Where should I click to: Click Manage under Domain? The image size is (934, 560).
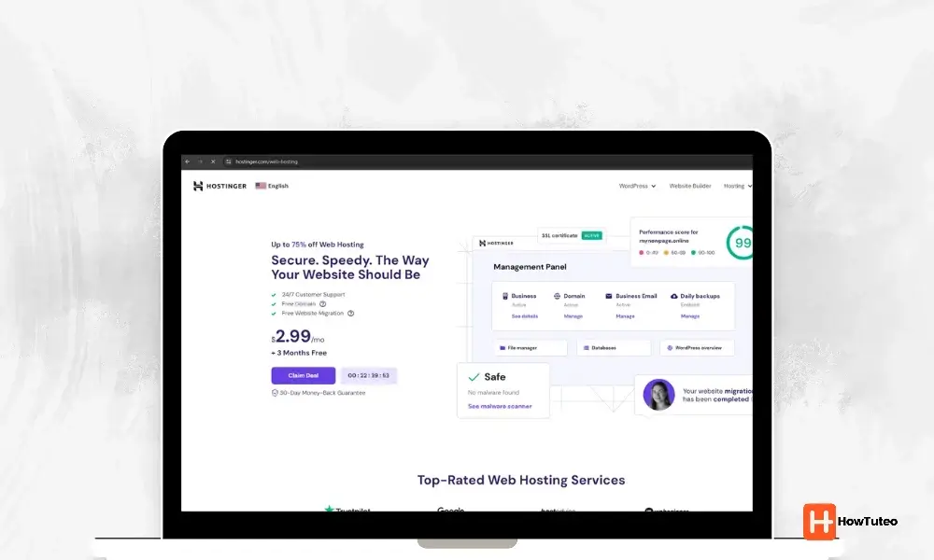pyautogui.click(x=573, y=316)
